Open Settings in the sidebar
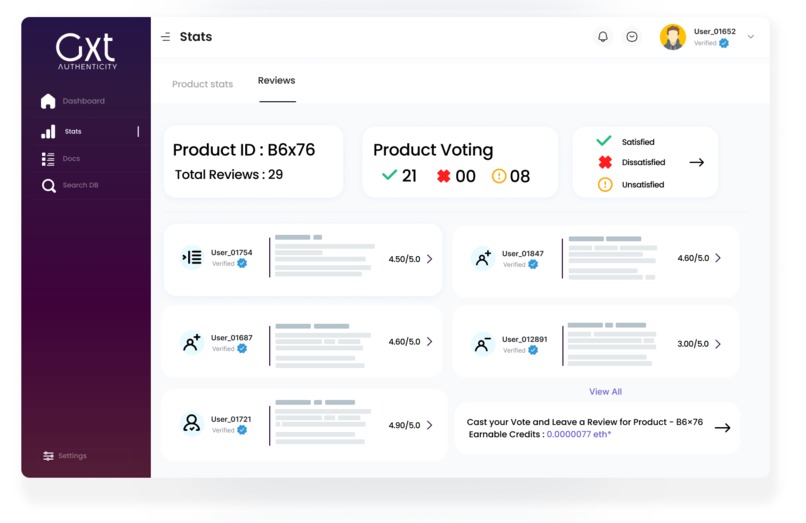806x523 pixels. coord(72,456)
